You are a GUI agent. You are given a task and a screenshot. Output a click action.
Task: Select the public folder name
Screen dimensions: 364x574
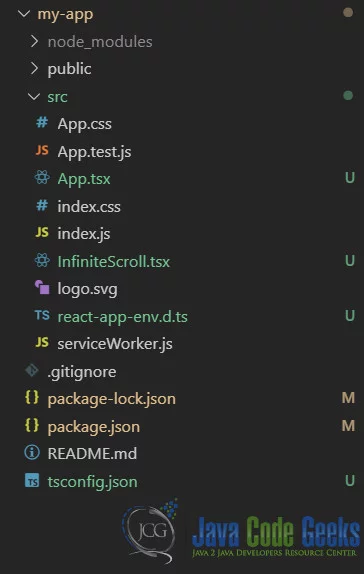[70, 69]
